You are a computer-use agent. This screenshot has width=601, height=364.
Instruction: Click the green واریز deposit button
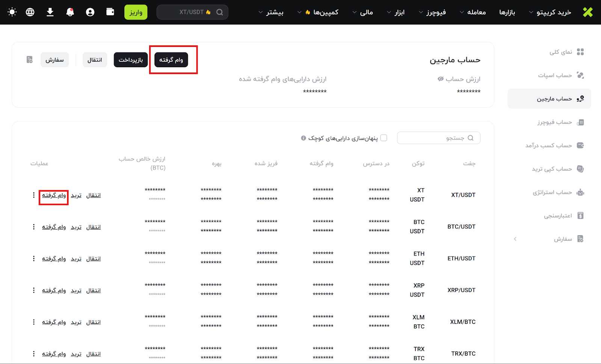[136, 12]
